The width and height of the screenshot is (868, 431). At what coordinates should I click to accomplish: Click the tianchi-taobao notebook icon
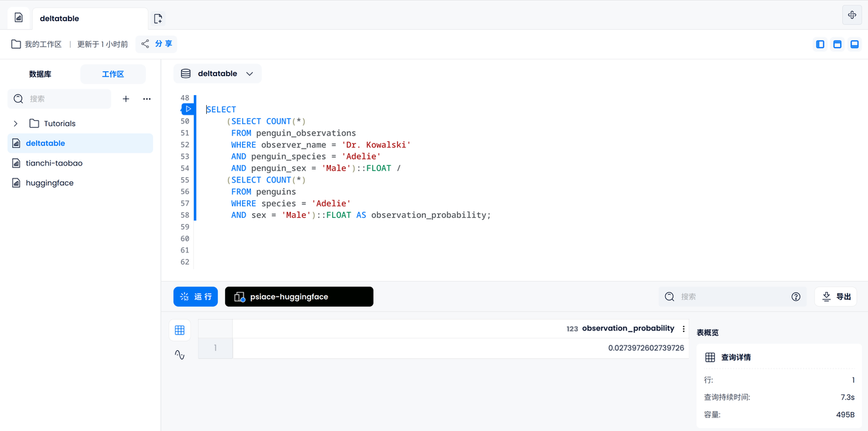(16, 163)
